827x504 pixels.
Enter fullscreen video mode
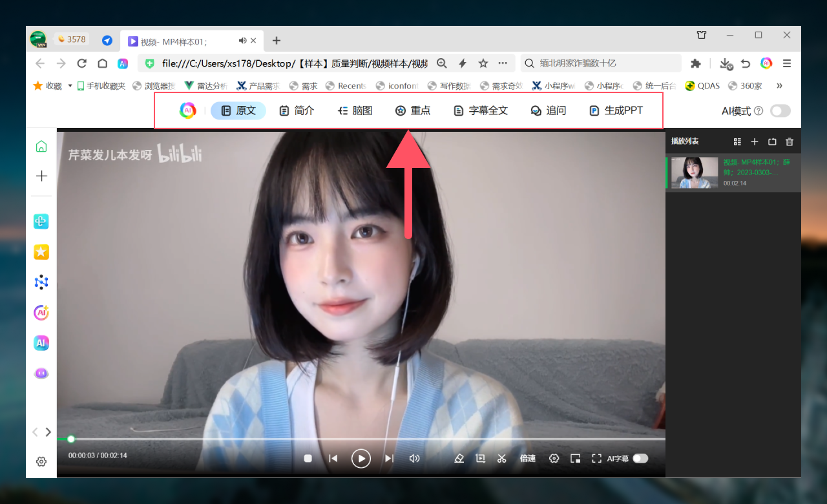[596, 458]
